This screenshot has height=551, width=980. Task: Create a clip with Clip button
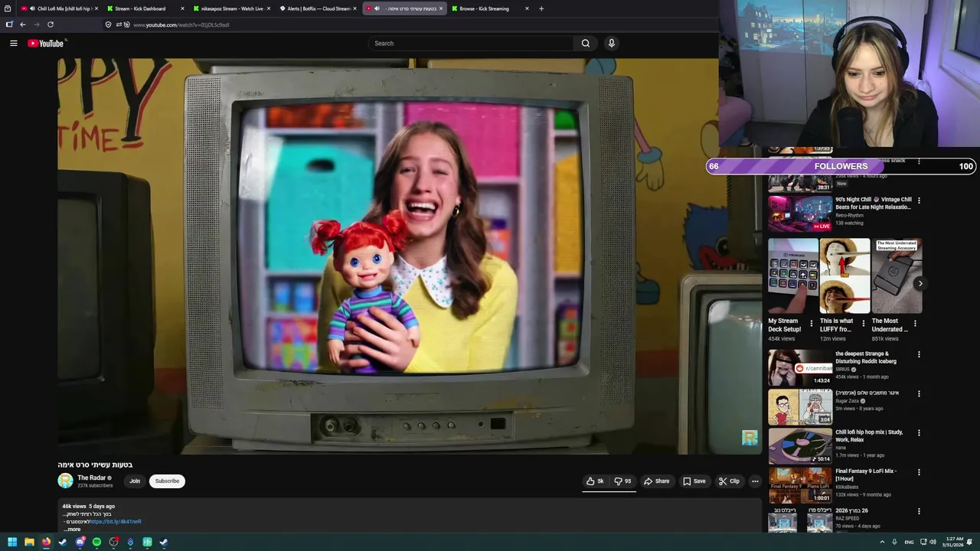point(729,481)
